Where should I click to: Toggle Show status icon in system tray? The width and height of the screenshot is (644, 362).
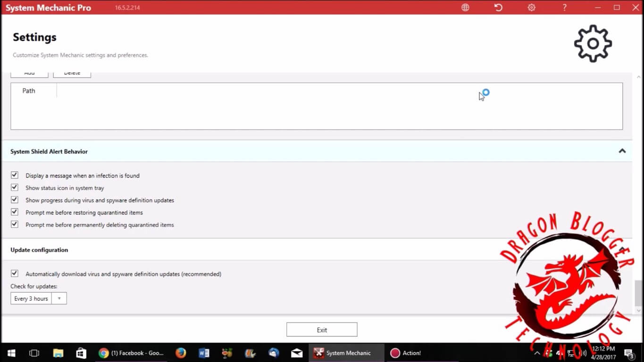tap(15, 188)
